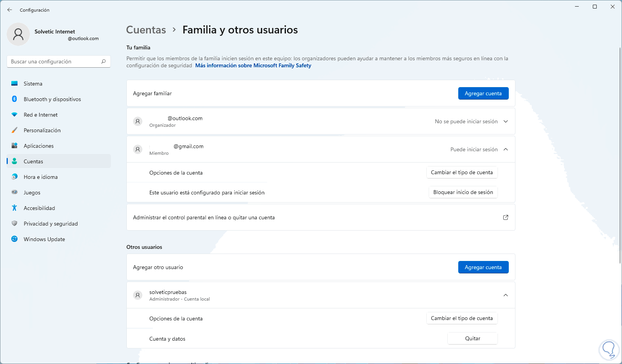622x364 pixels.
Task: Click Agregar cuenta for Agregar familiar
Action: [x=483, y=93]
